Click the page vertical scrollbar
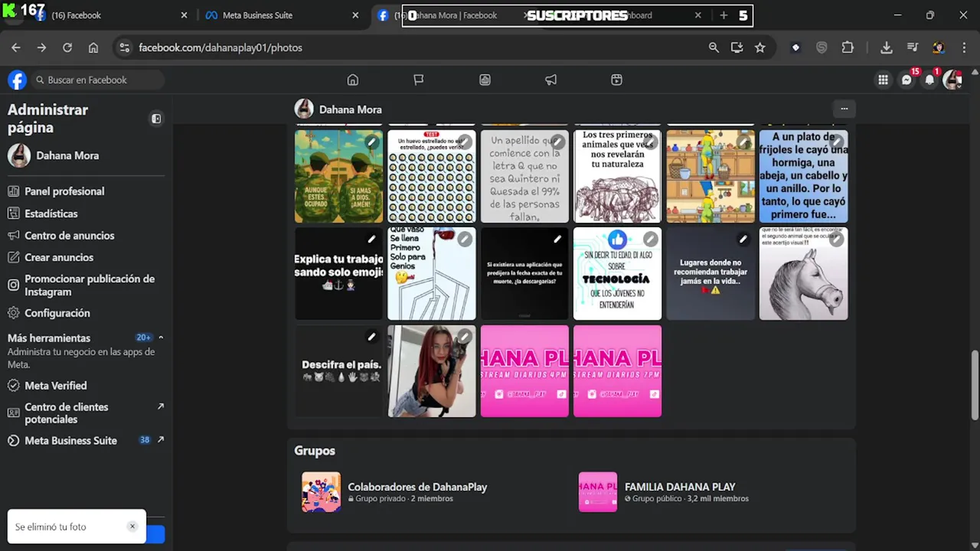 (x=975, y=385)
